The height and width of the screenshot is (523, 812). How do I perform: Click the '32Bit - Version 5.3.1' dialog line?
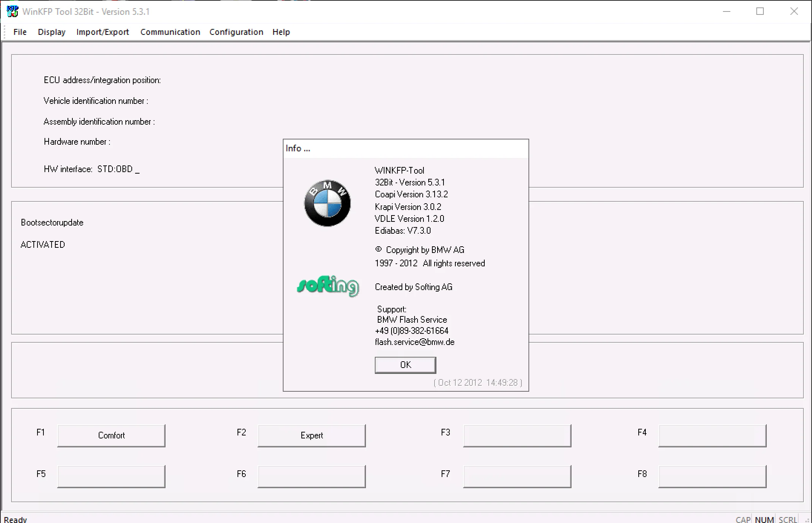pyautogui.click(x=410, y=182)
